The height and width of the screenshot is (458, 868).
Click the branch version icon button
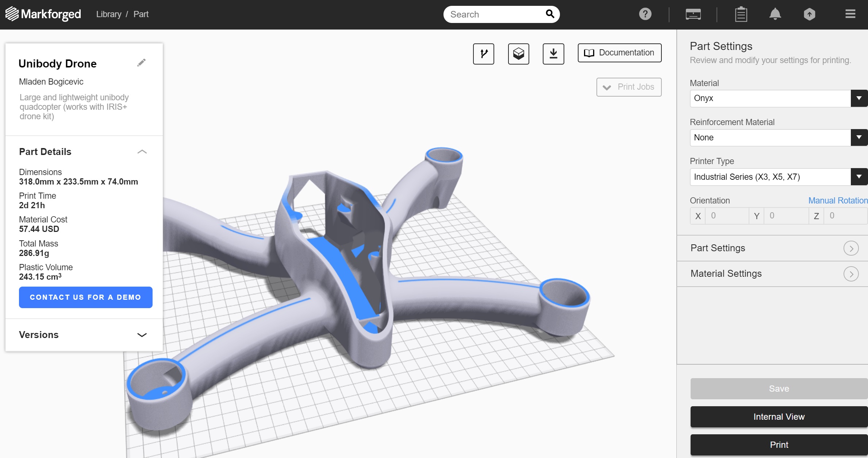pyautogui.click(x=483, y=54)
